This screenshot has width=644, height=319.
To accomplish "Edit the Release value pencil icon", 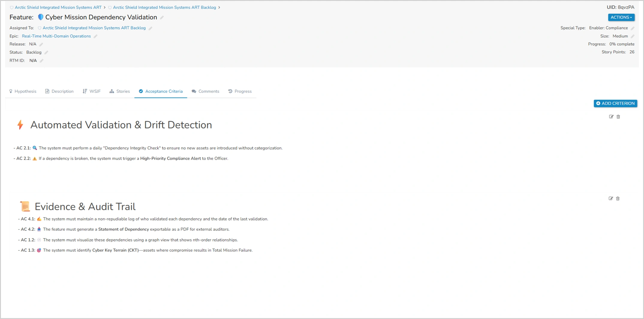I will [x=41, y=44].
